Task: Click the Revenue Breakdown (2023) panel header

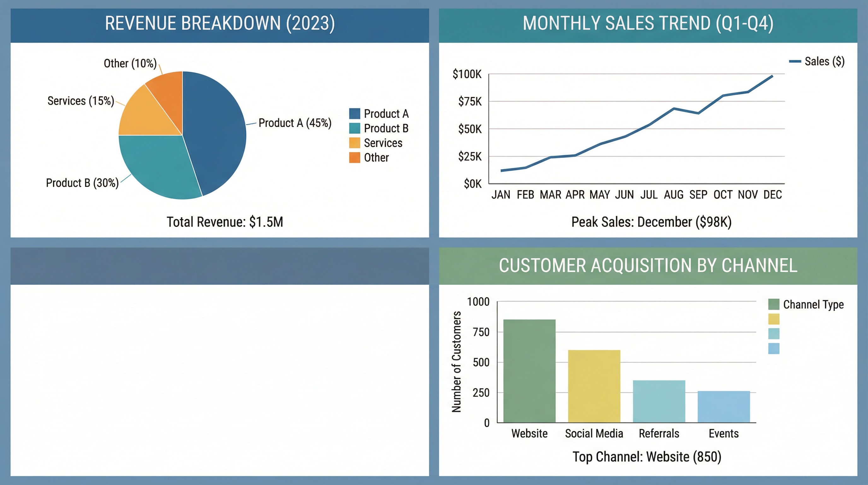Action: point(220,24)
